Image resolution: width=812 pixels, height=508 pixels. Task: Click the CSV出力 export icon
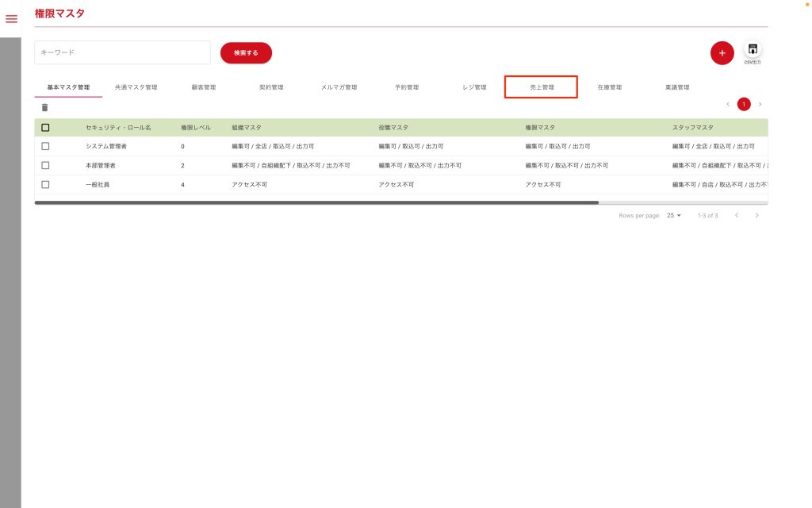(x=753, y=50)
